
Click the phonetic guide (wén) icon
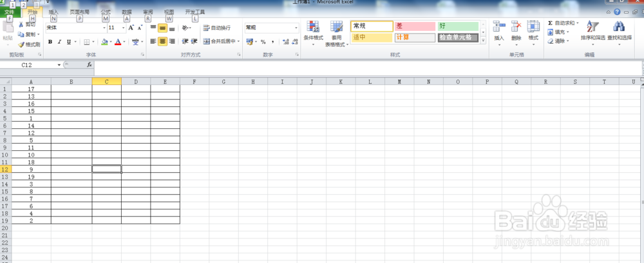click(135, 41)
